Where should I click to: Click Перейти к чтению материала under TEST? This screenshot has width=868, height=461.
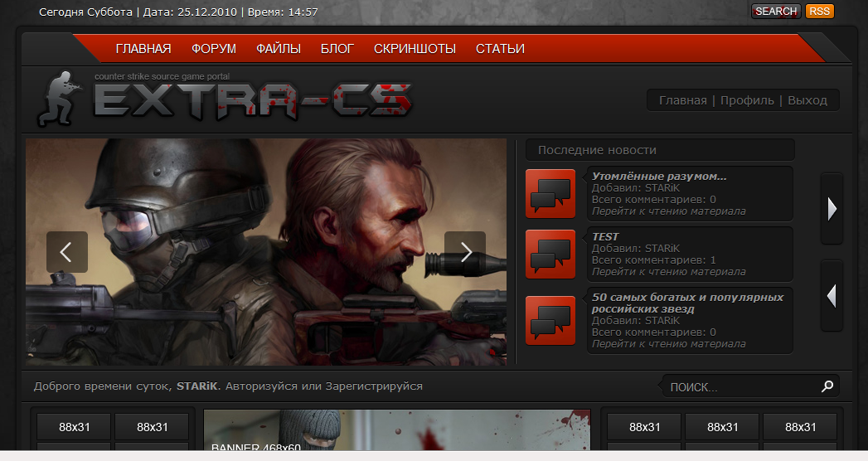point(668,272)
